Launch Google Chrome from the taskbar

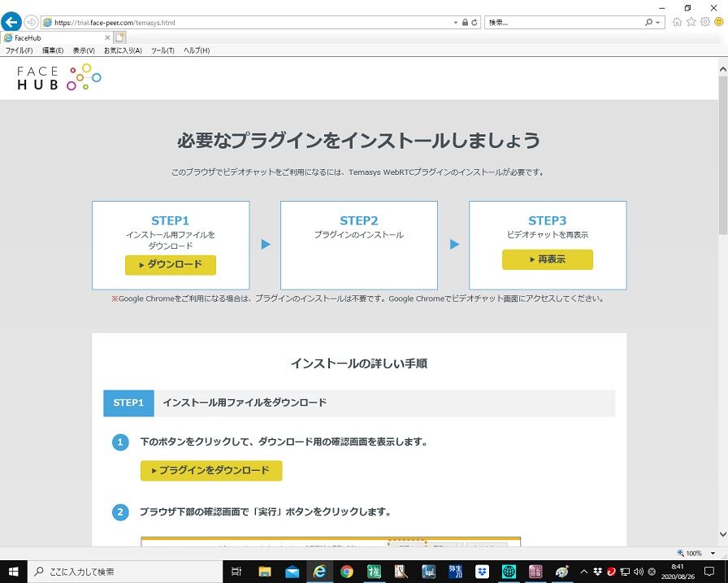[x=346, y=572]
